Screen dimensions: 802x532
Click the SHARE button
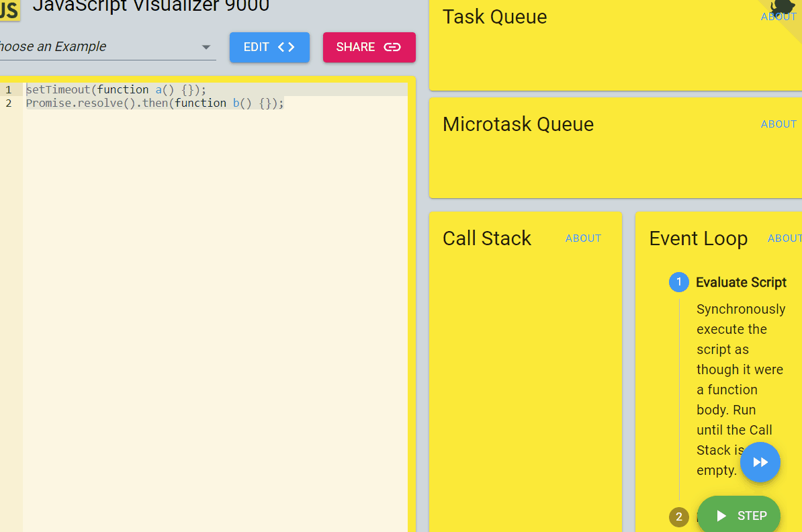pos(369,47)
